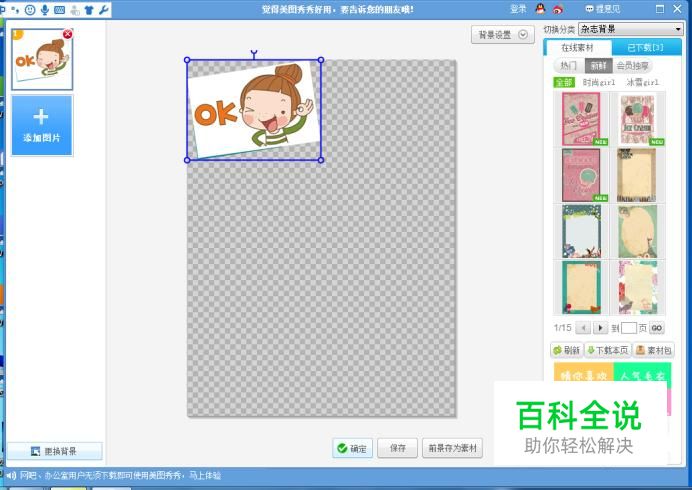Pick the teal bordered beige paper background
The image size is (692, 490).
click(x=581, y=287)
